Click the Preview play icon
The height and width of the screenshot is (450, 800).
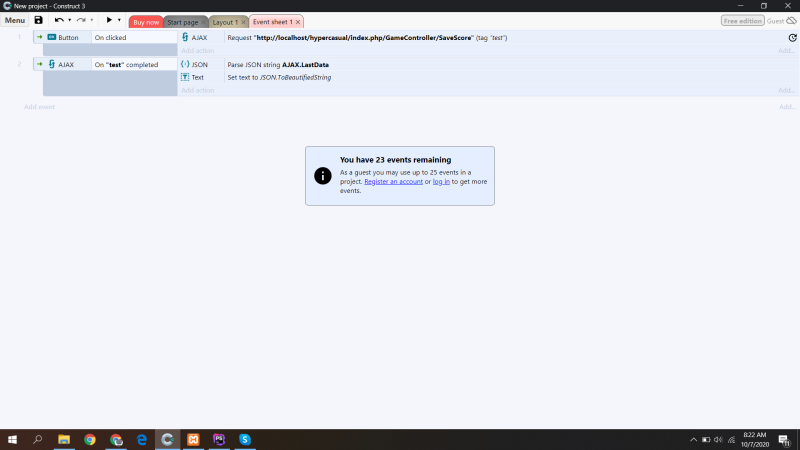[109, 20]
